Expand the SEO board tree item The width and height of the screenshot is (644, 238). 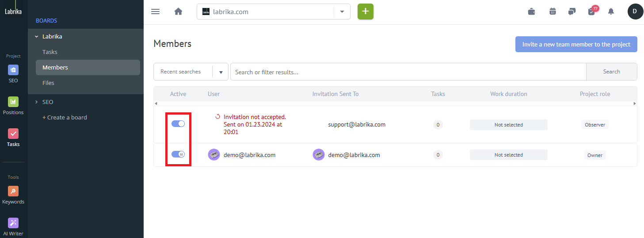37,102
